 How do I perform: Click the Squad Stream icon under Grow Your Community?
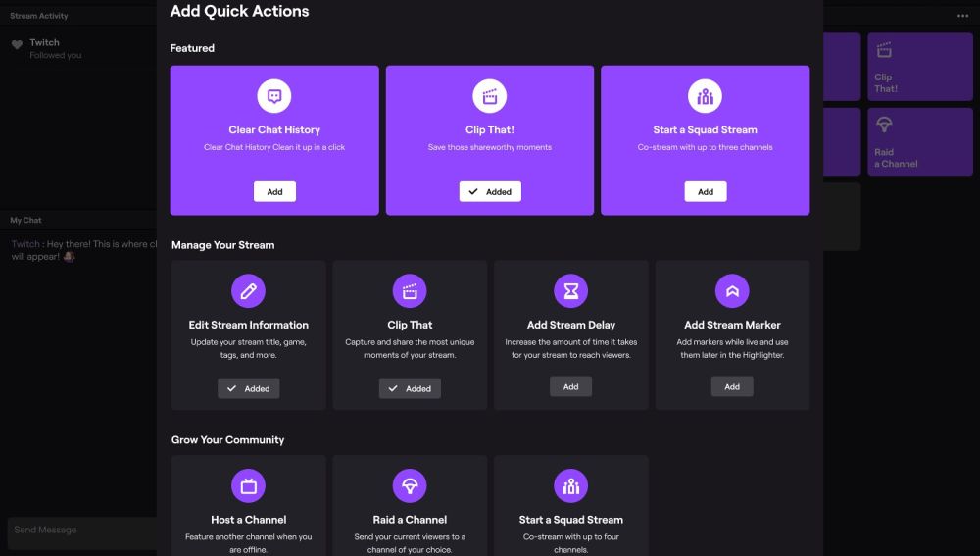click(x=570, y=486)
